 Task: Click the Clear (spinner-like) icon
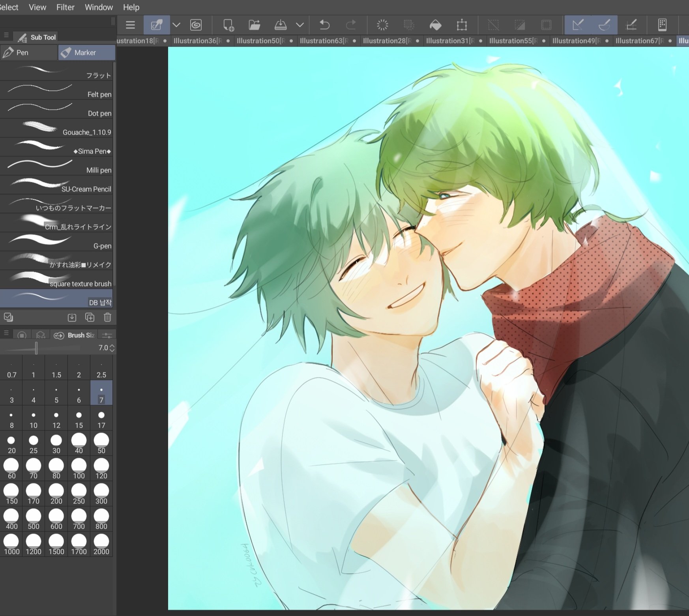coord(382,25)
